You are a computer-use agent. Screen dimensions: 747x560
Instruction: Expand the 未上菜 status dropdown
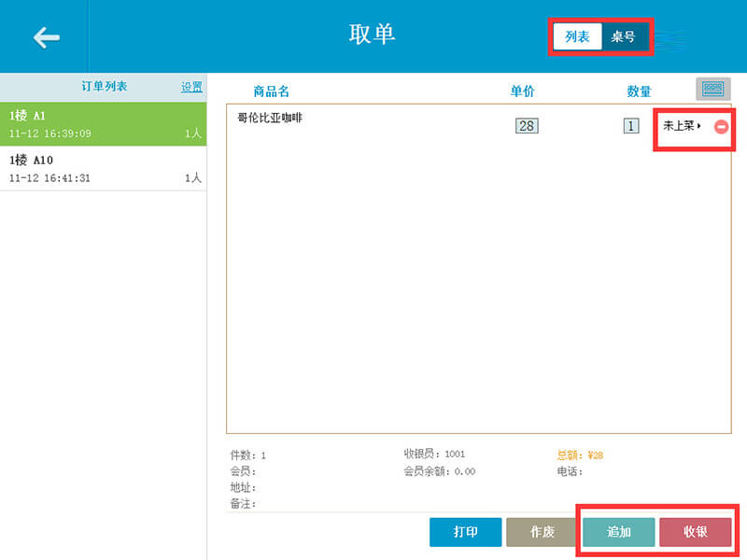tap(683, 126)
